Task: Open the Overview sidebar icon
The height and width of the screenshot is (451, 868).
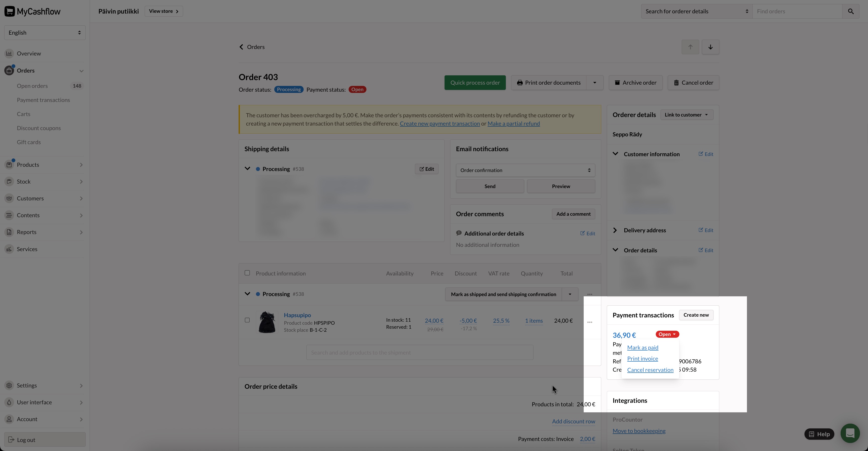Action: click(x=9, y=53)
